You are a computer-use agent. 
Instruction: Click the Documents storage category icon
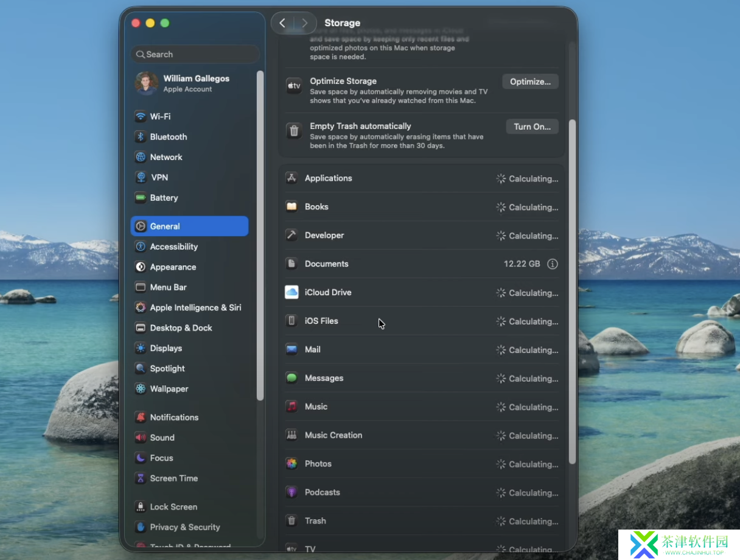pyautogui.click(x=291, y=264)
